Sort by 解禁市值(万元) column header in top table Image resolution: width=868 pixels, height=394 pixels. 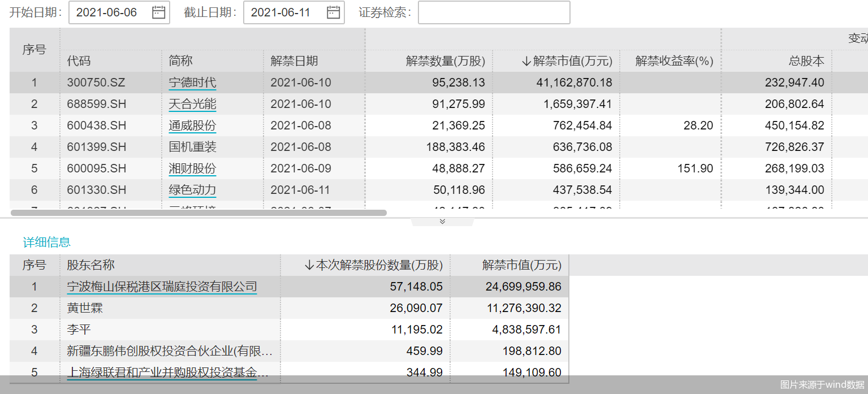[567, 61]
